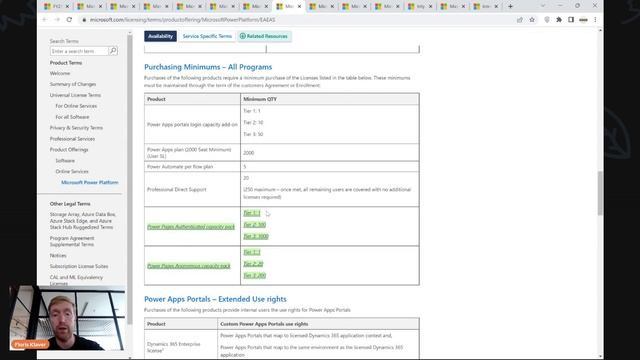
Task: Click 'Purchasing Minimums – All Programs' heading
Action: pos(208,67)
